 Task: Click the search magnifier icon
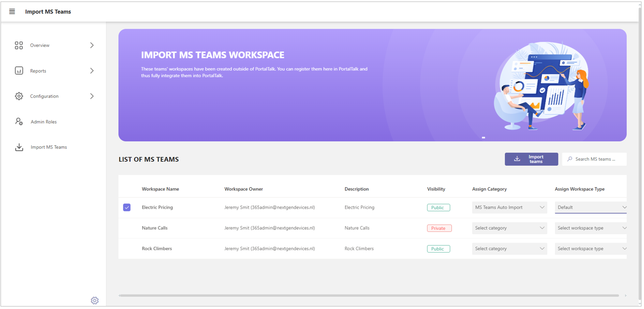[570, 159]
